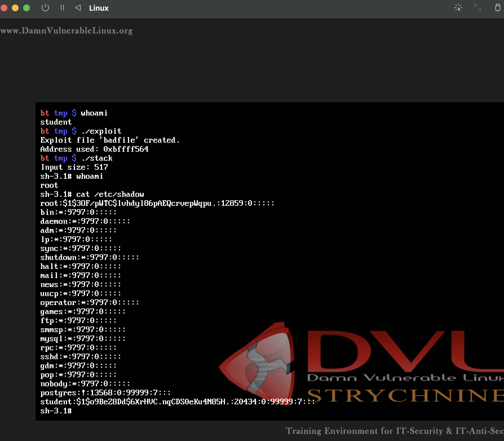The height and width of the screenshot is (441, 504).
Task: Click the standalone "root" whoami output
Action: pyautogui.click(x=49, y=185)
